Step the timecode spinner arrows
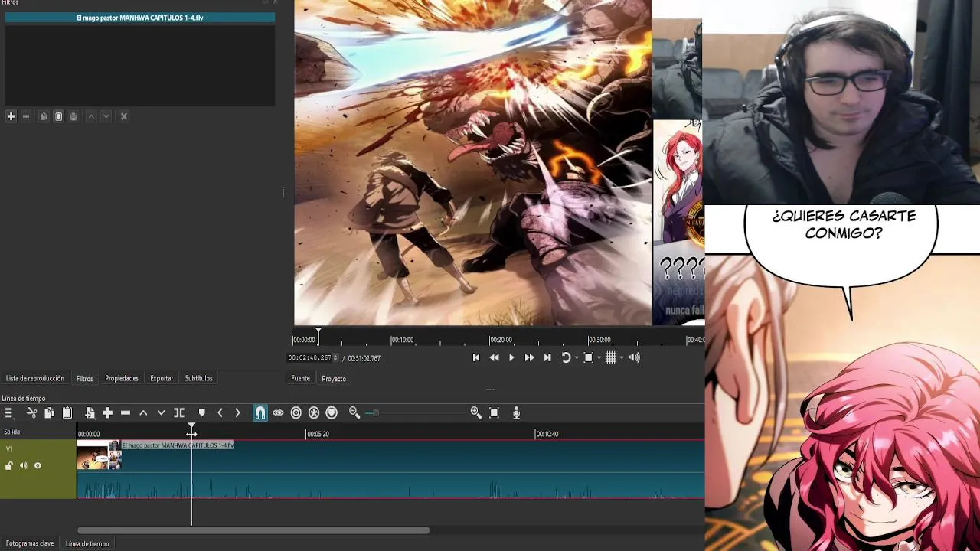The width and height of the screenshot is (980, 551). click(x=335, y=358)
